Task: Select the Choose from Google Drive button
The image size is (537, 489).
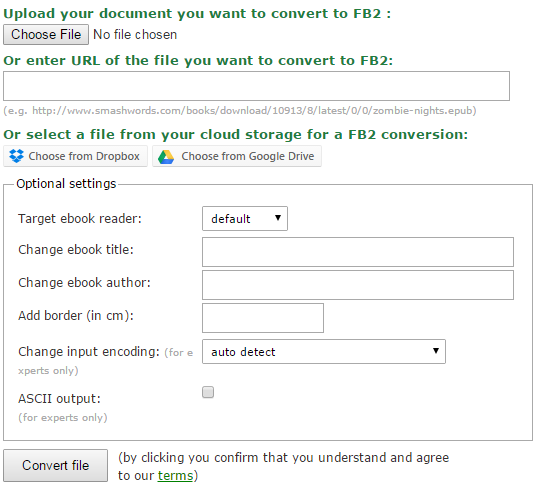Action: point(237,156)
